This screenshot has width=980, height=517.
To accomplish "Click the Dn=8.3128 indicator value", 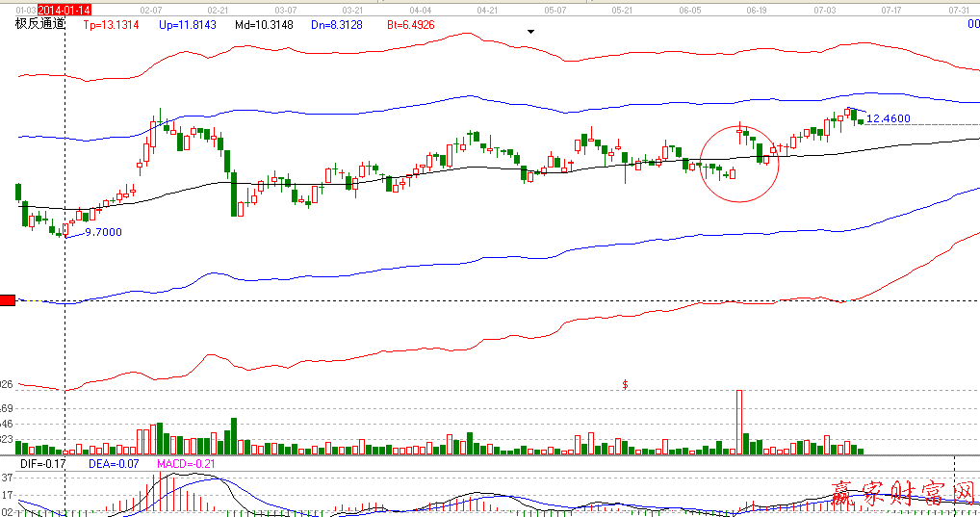I will click(x=336, y=22).
